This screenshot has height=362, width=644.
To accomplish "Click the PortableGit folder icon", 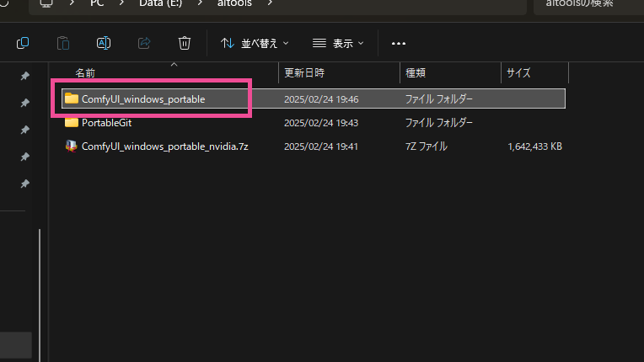I will 72,122.
